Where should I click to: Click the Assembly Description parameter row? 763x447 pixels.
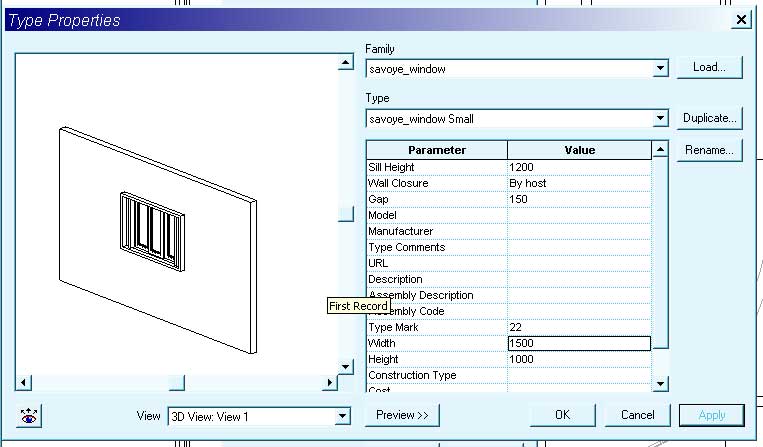tap(509, 295)
